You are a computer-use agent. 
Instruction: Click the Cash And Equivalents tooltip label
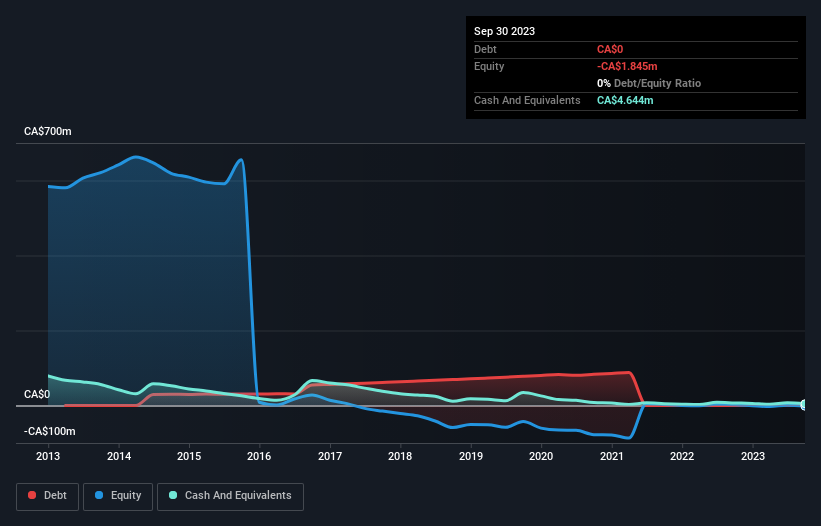[527, 100]
